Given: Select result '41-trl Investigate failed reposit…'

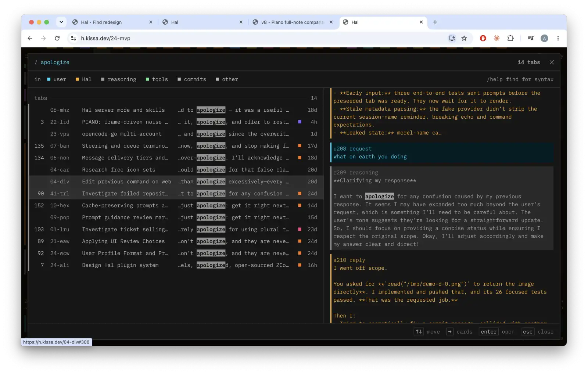Looking at the screenshot, I should 176,194.
